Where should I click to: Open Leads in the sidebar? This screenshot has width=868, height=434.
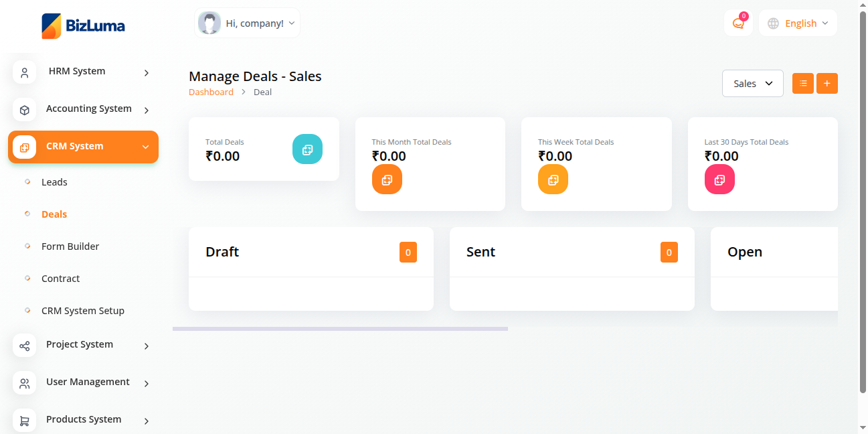54,182
